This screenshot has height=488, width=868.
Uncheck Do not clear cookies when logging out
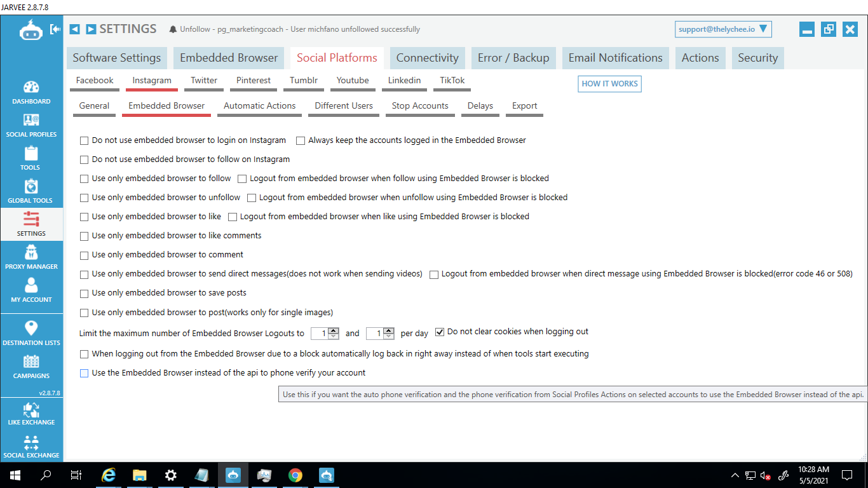coord(440,332)
